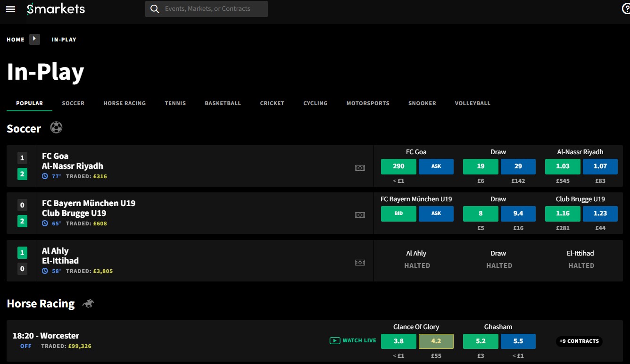
Task: Expand the +9 Contracts for Worcester race
Action: point(579,341)
